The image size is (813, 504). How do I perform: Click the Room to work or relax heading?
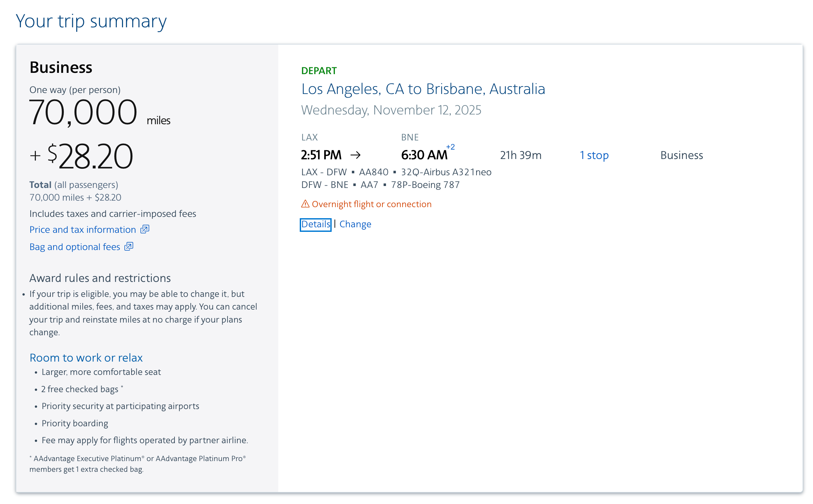86,358
